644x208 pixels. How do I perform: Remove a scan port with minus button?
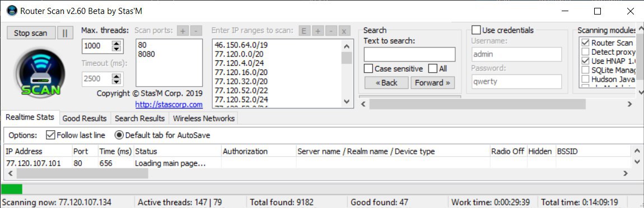[x=196, y=31]
